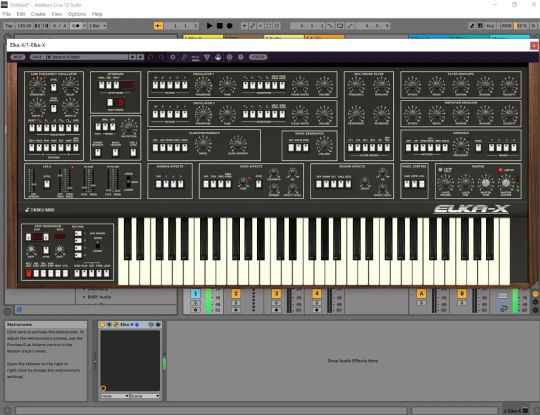Click the Oscillator 1 transpose knob
Viewport: 540px width, 415px height.
(x=203, y=85)
